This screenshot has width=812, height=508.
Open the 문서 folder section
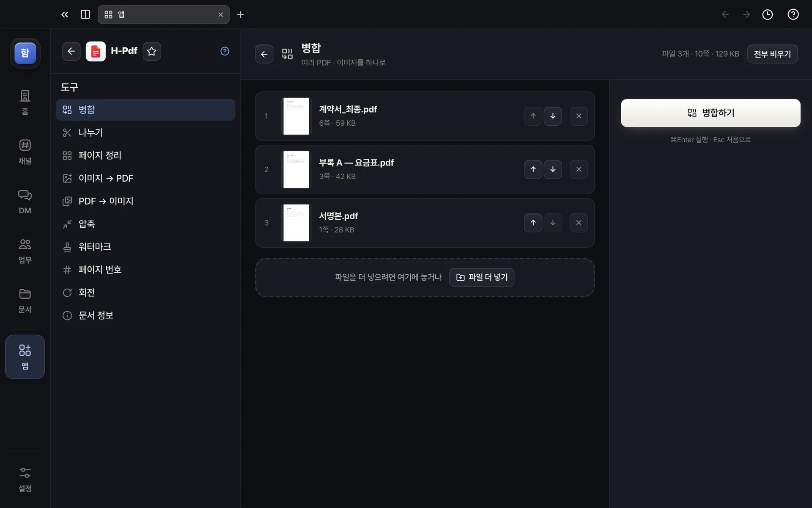(x=25, y=301)
